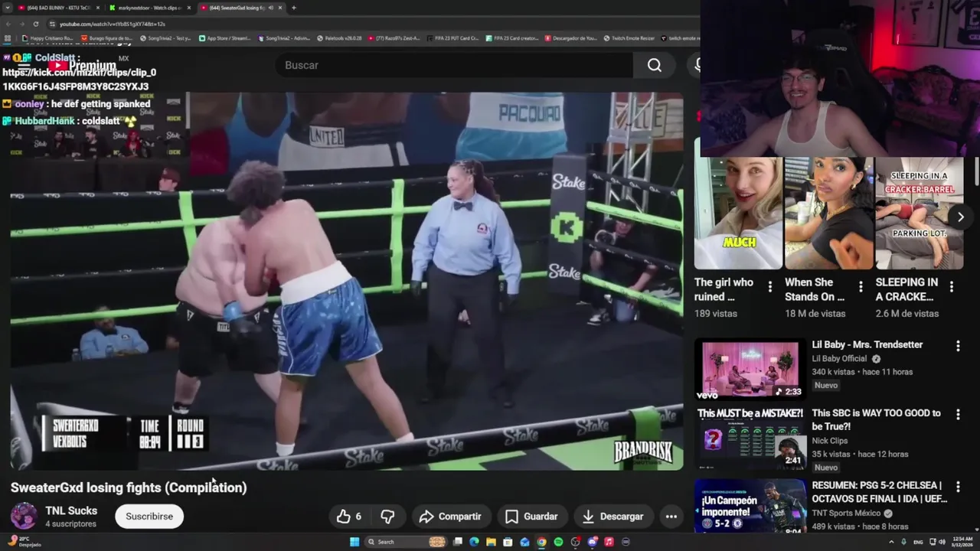
Task: Click the like thumbs-up button
Action: tap(348, 517)
